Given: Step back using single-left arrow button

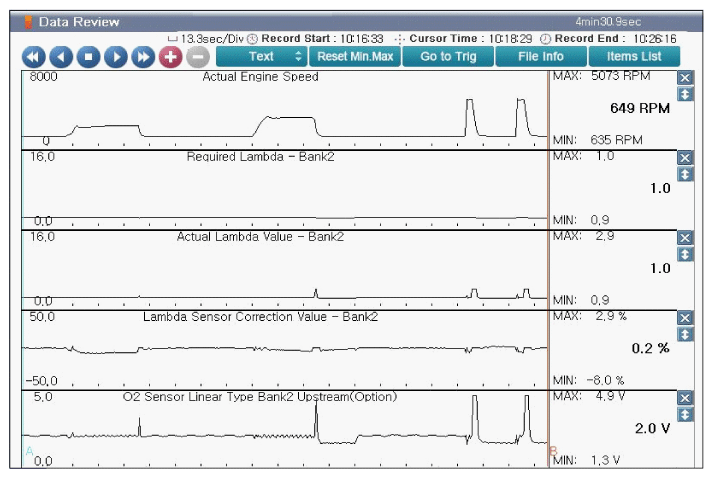Looking at the screenshot, I should [61, 57].
